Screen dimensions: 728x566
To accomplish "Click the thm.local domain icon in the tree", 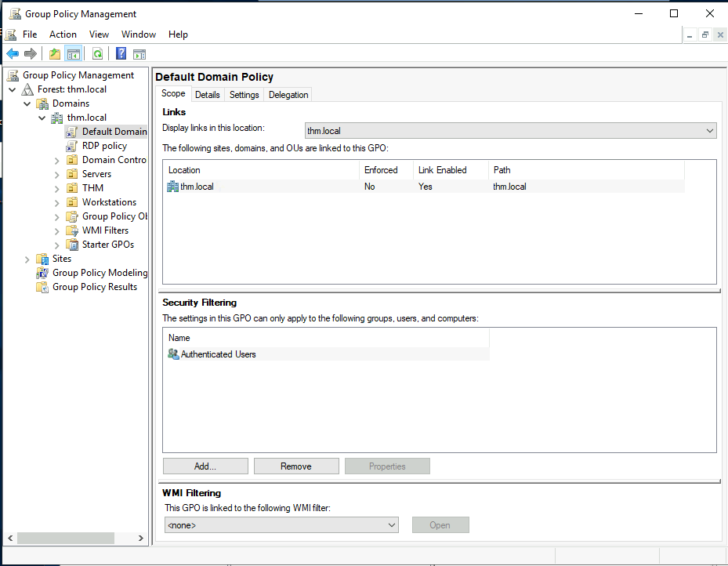I will coord(57,118).
